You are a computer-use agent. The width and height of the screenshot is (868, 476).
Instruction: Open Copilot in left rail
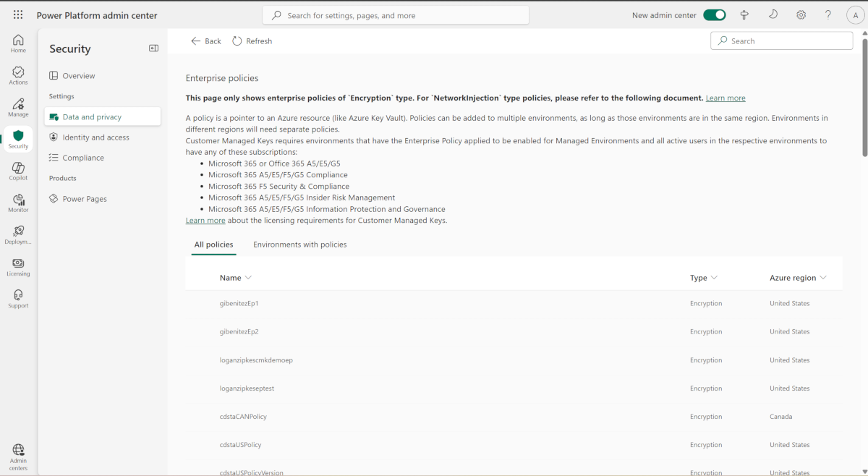point(18,171)
